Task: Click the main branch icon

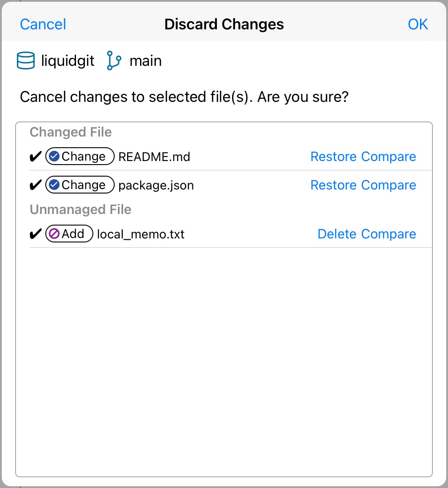Action: point(113,60)
